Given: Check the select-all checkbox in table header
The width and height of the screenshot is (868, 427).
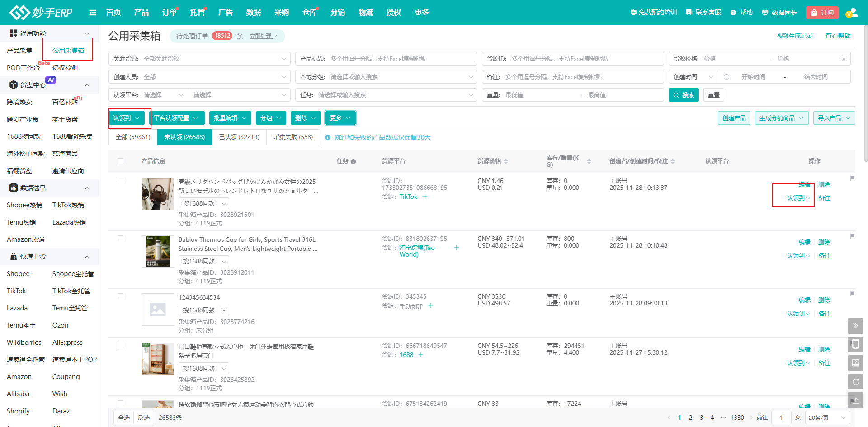Looking at the screenshot, I should tap(120, 161).
